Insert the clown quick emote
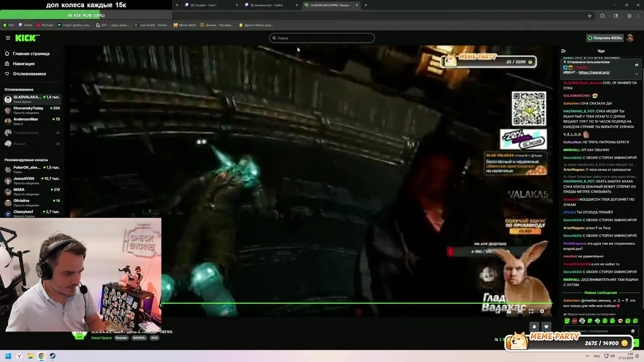644x362 pixels. click(x=582, y=321)
